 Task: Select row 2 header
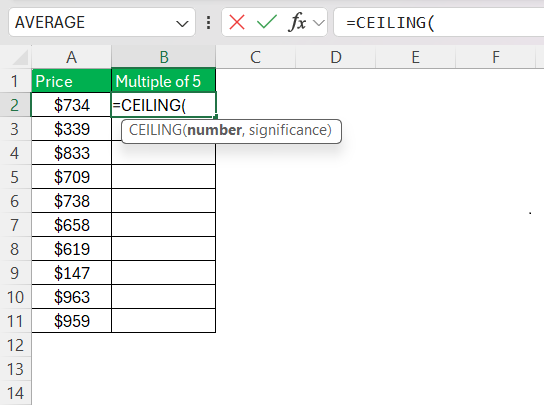(15, 105)
